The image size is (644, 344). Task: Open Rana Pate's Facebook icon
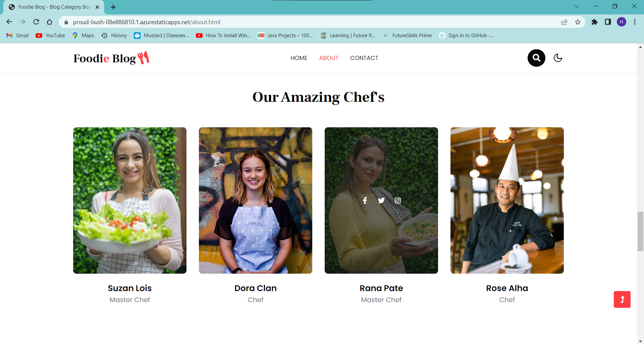[x=365, y=200]
